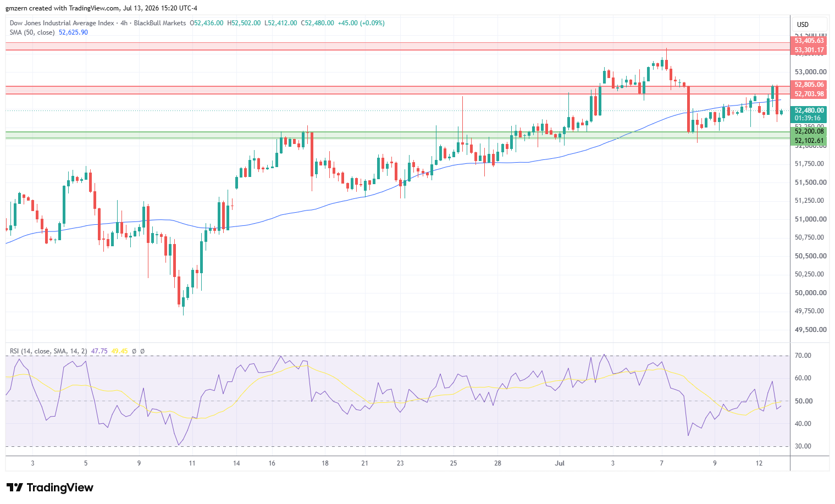Click the header text gmzern created with TradingView.com
Screen dimensions: 835x504
click(x=63, y=8)
